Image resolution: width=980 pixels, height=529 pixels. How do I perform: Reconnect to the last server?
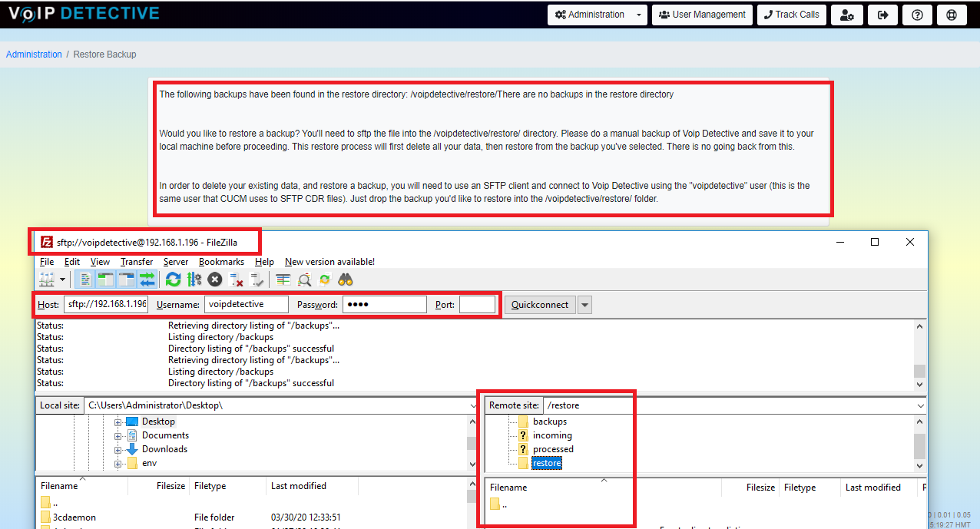(257, 279)
